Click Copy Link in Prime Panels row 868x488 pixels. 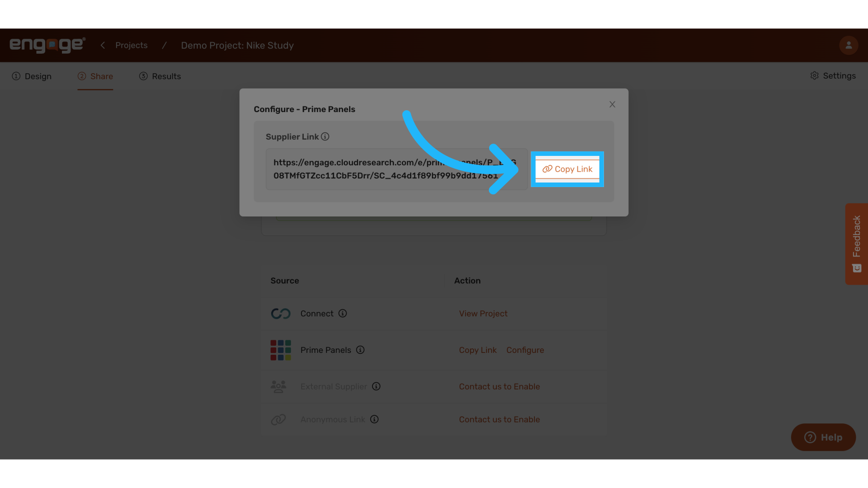click(477, 350)
